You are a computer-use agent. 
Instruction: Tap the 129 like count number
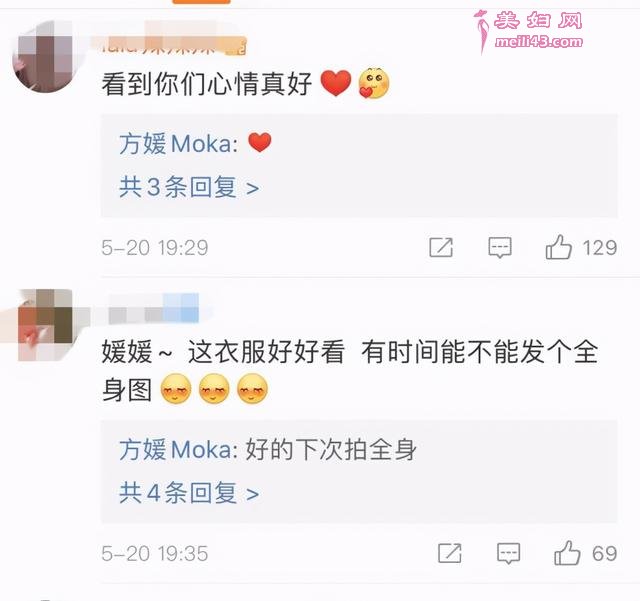pos(600,247)
